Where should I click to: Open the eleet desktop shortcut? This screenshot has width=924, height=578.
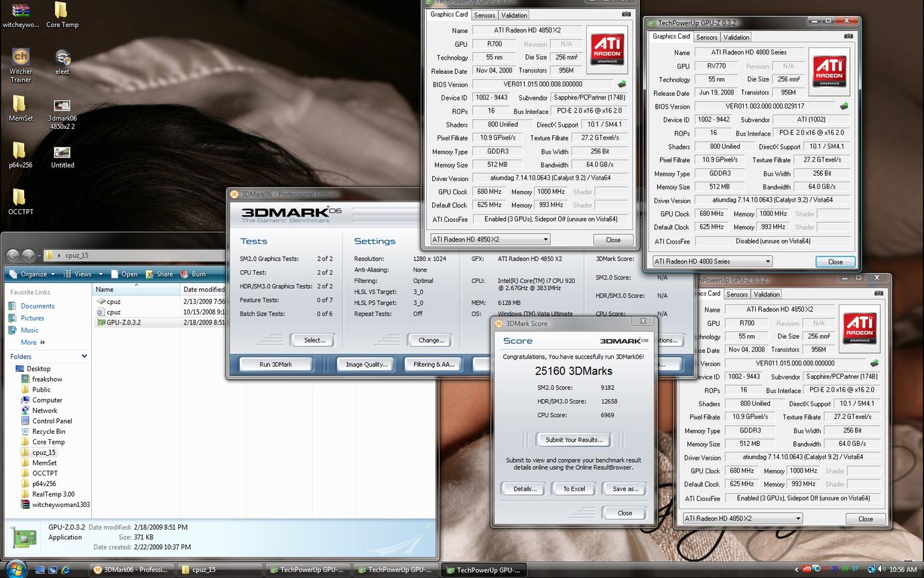(x=62, y=62)
